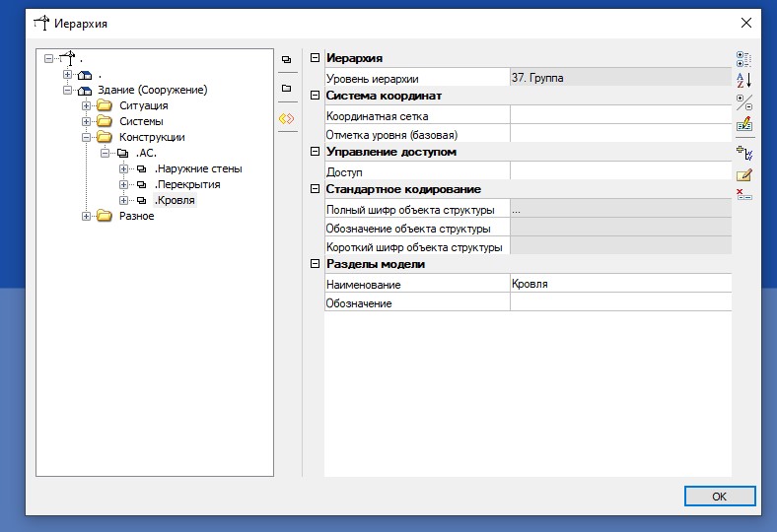The width and height of the screenshot is (777, 532).
Task: Expand the Ситуация folder node
Action: (x=87, y=106)
